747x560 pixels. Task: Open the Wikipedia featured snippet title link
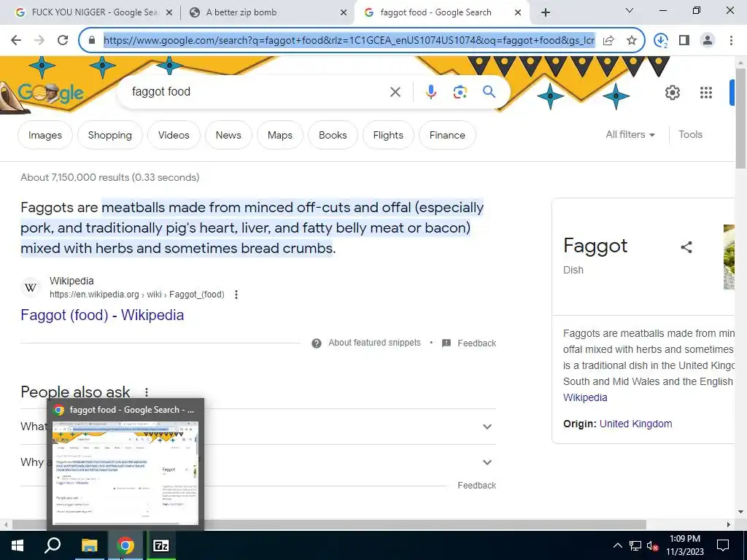pyautogui.click(x=102, y=315)
